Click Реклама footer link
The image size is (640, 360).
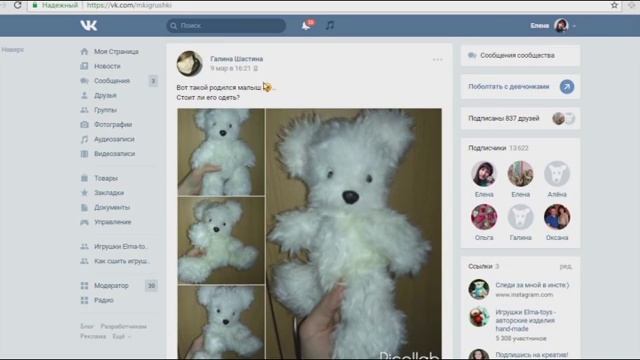pos(93,336)
